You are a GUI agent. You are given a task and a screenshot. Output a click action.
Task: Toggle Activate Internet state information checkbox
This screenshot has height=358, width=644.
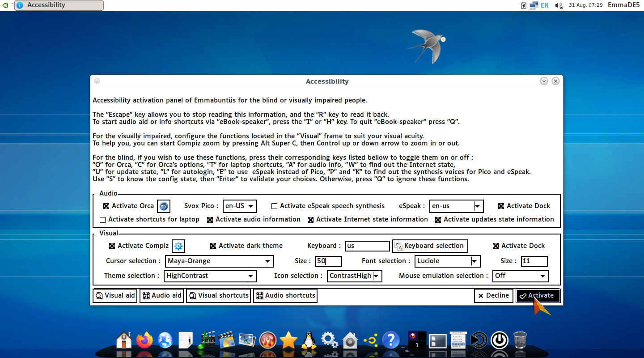click(x=310, y=220)
